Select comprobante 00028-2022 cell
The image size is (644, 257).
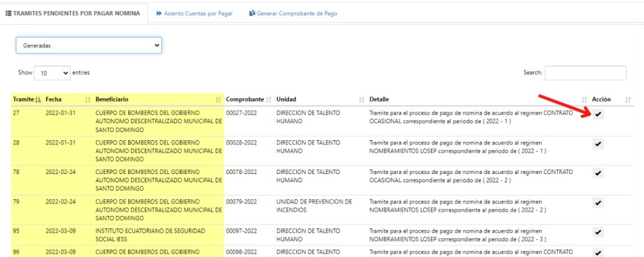click(242, 142)
